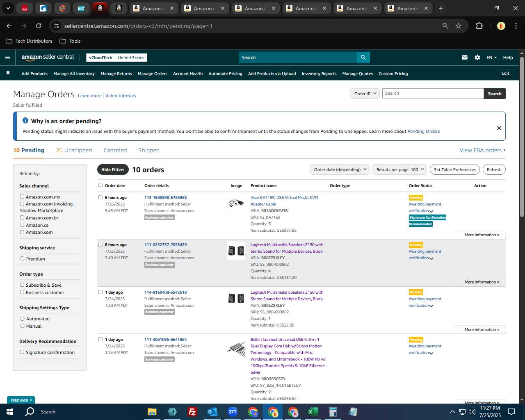Open the settings gear icon

point(477,57)
